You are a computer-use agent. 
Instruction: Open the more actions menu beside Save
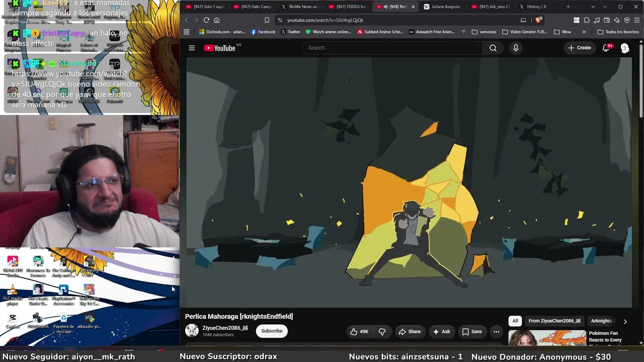(x=496, y=331)
